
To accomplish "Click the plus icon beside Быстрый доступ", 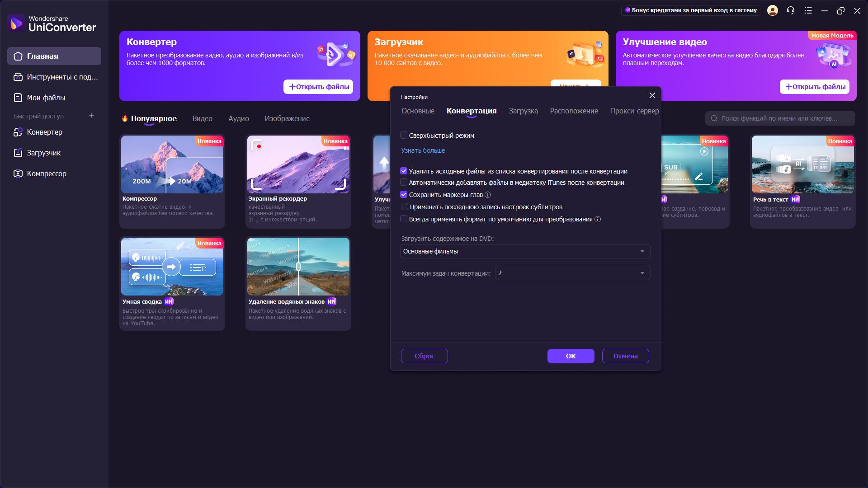I will [91, 116].
